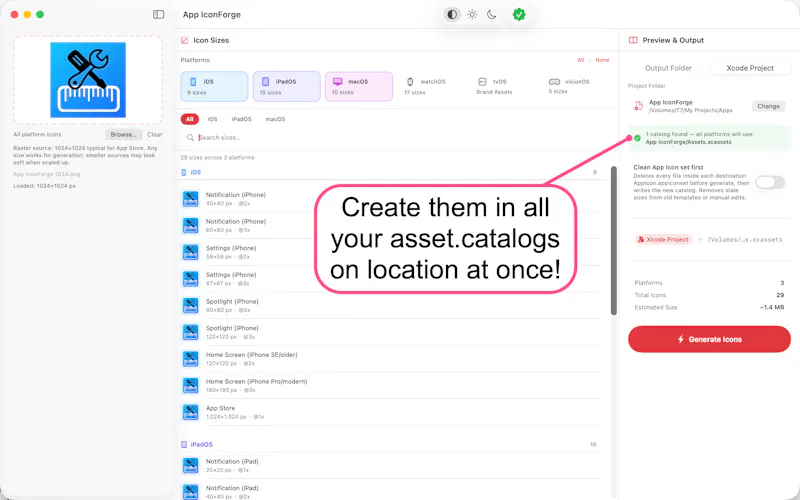Screen dimensions: 800x500
Task: Click the Spotlight 120×120 @3x iPhone icon
Action: (191, 332)
